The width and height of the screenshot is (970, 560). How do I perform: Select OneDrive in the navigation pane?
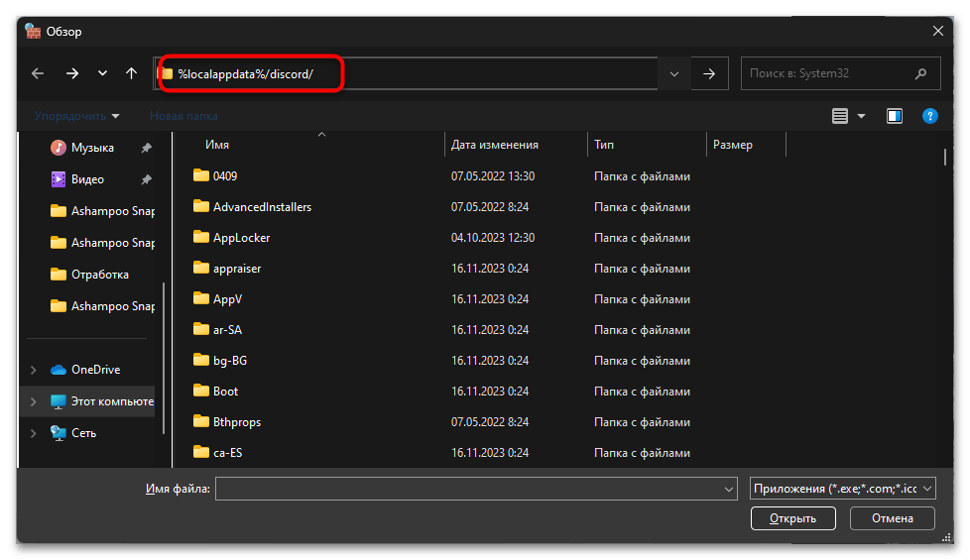pyautogui.click(x=95, y=370)
